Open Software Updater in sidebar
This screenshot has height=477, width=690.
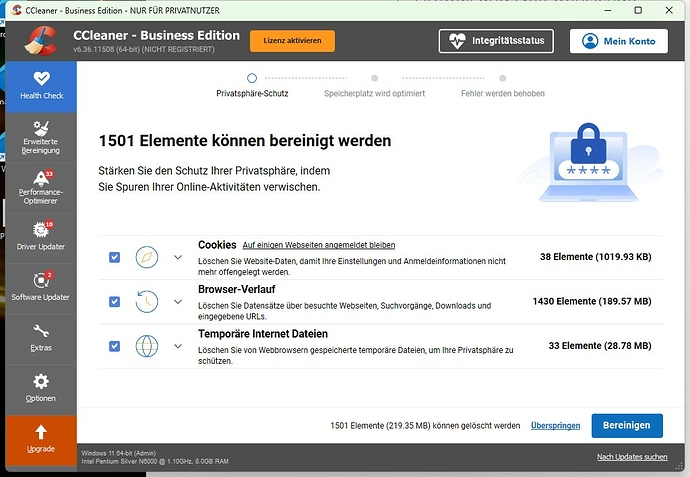[x=41, y=289]
